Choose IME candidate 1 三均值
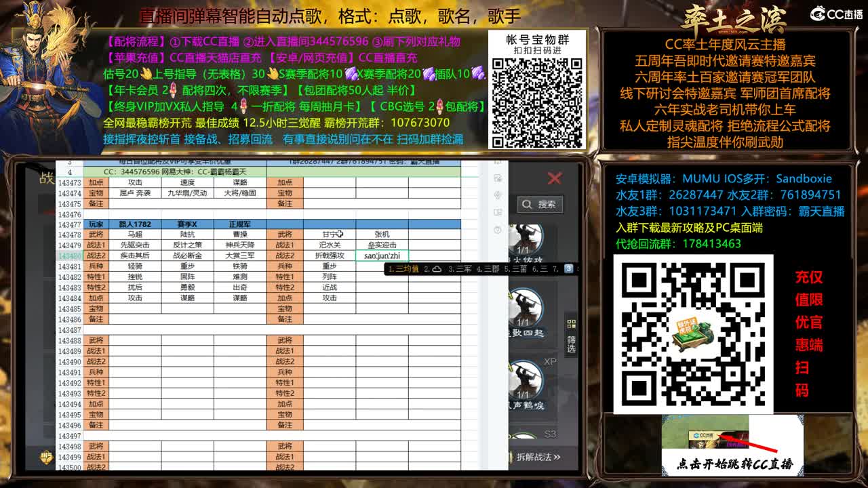The width and height of the screenshot is (868, 488). pyautogui.click(x=403, y=269)
